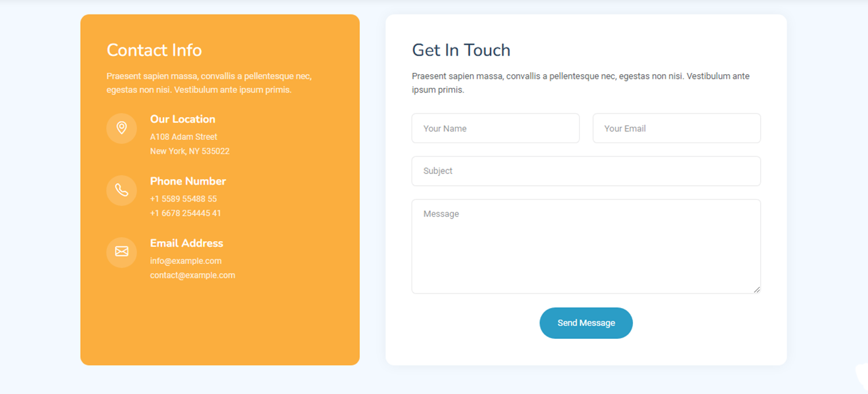Click the envelope email icon

pyautogui.click(x=121, y=252)
